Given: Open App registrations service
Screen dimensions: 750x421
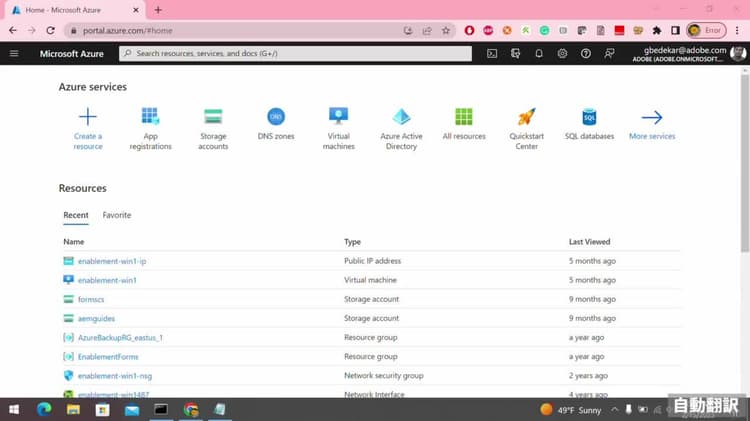Looking at the screenshot, I should tap(150, 129).
